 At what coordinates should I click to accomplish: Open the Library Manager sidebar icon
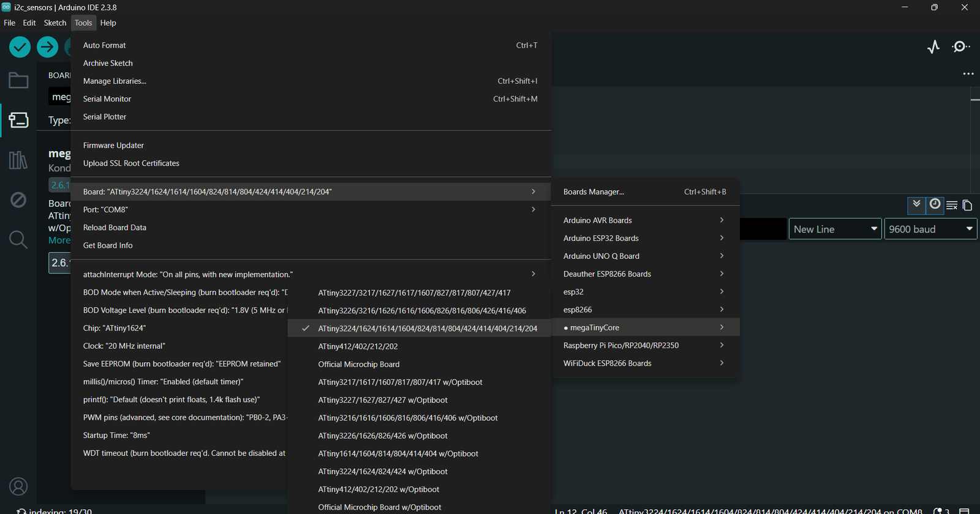(18, 160)
